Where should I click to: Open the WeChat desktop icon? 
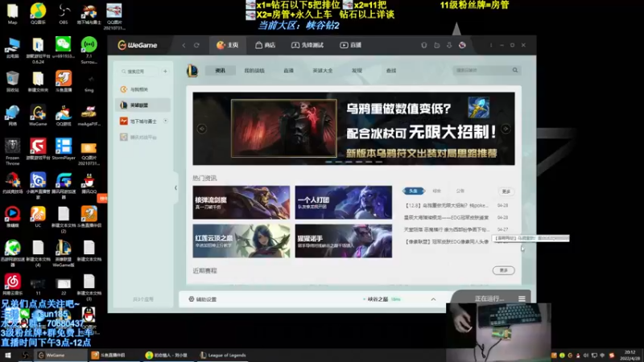point(64,47)
